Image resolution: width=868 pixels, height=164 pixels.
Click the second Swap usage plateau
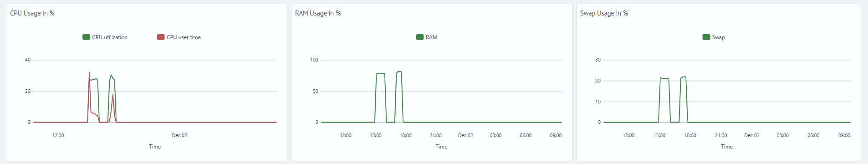click(683, 77)
